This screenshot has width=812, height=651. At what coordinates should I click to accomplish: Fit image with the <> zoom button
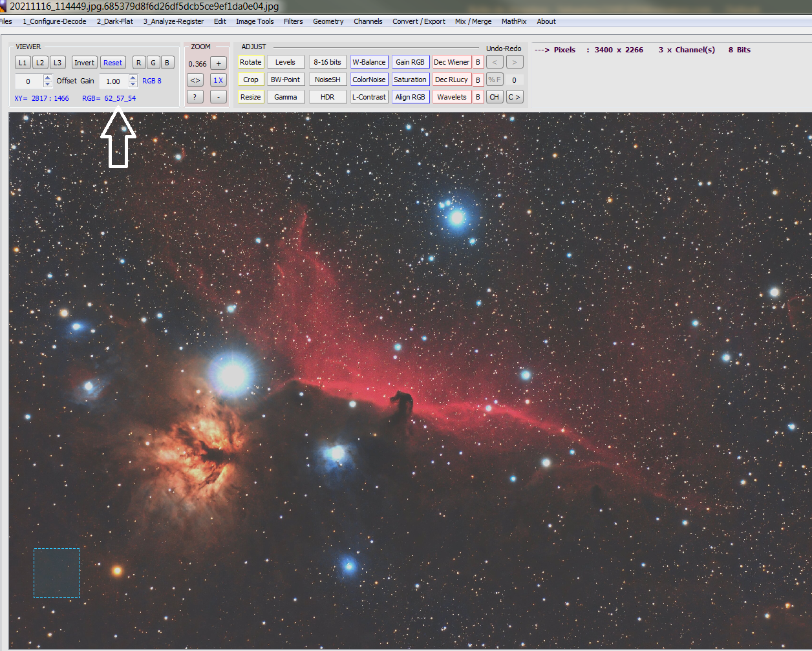195,80
